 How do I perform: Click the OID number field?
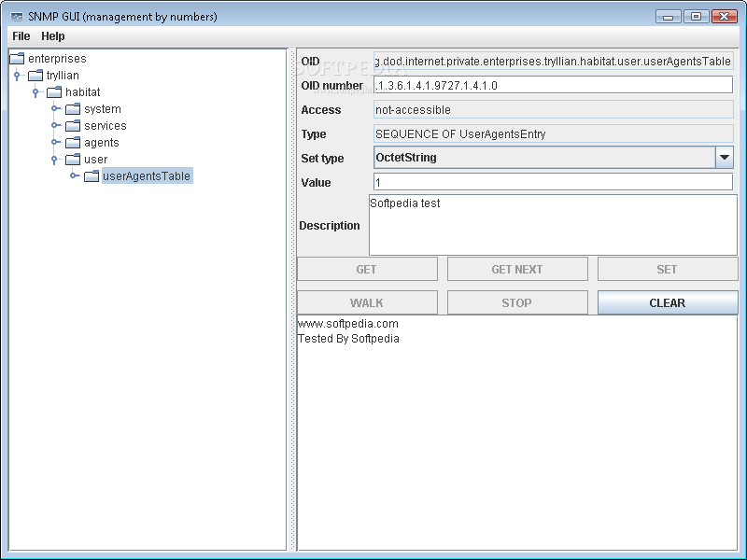[551, 85]
